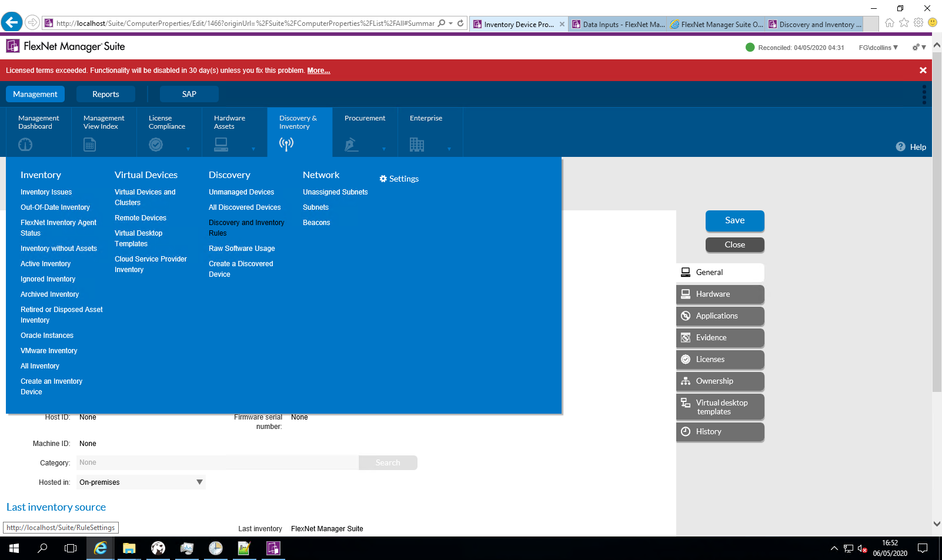Switch to the SAP tab
The image size is (942, 560).
(189, 94)
